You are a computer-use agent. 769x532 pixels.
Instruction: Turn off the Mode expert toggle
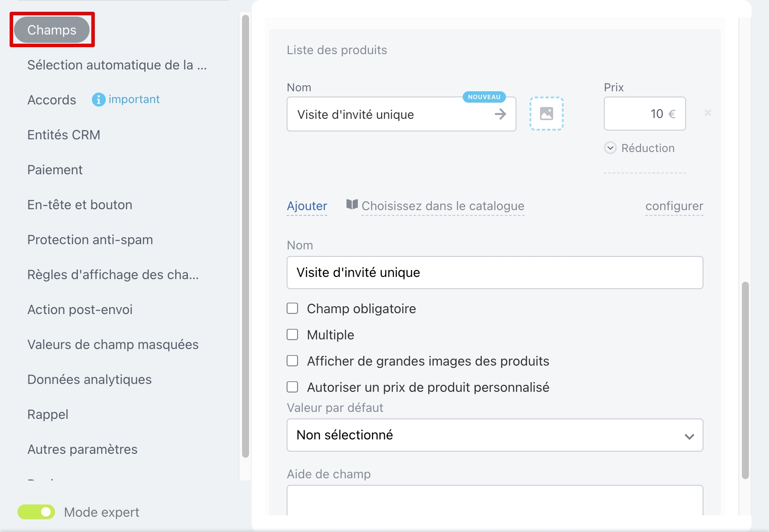click(x=36, y=512)
